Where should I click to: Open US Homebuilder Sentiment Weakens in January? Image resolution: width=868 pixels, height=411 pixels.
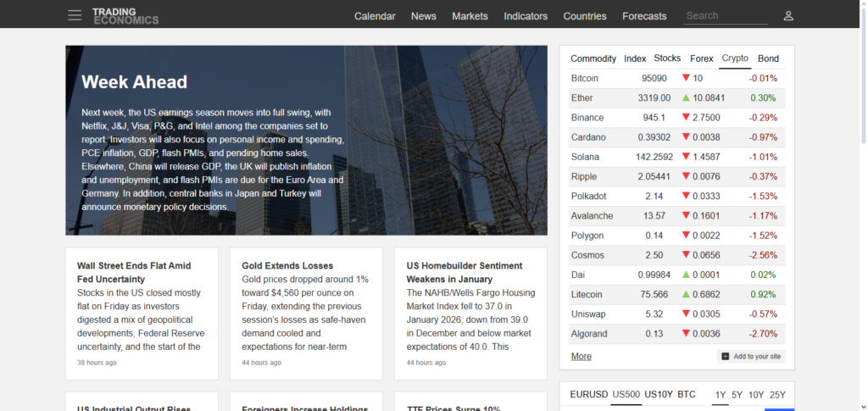[x=465, y=273]
